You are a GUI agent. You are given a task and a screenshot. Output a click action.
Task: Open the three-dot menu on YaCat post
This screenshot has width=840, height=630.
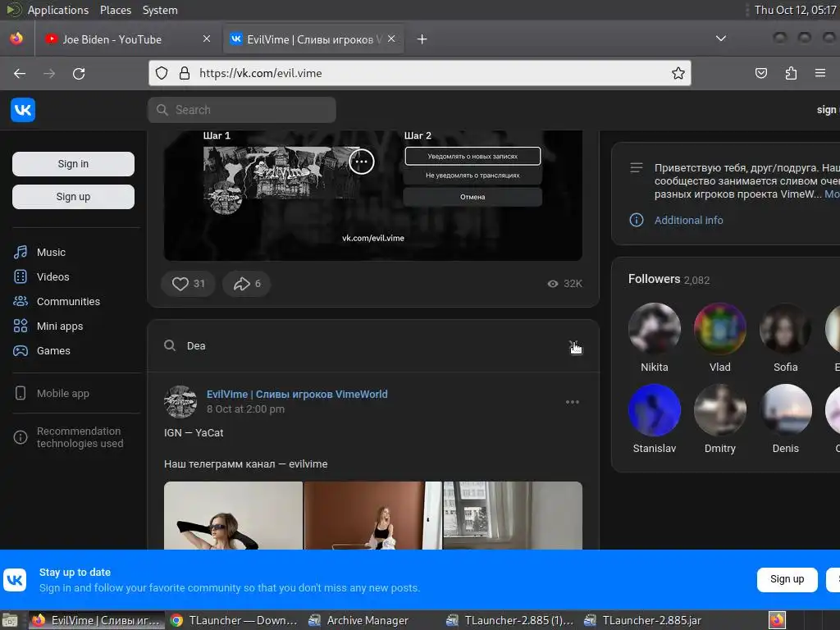point(572,402)
